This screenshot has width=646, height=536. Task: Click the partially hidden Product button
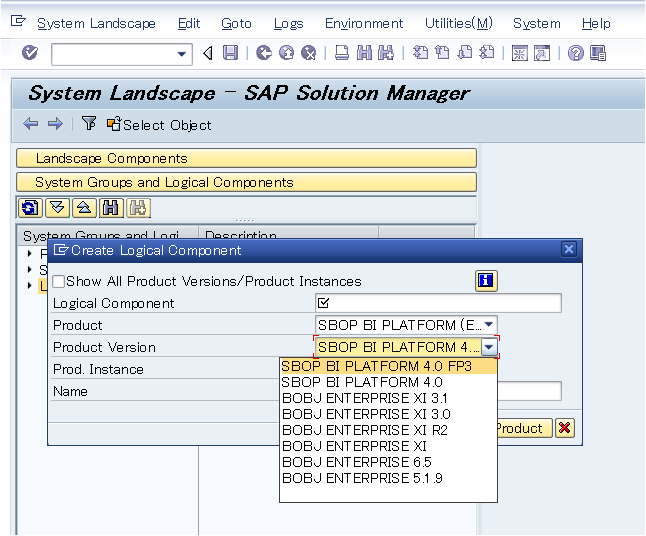pyautogui.click(x=524, y=428)
